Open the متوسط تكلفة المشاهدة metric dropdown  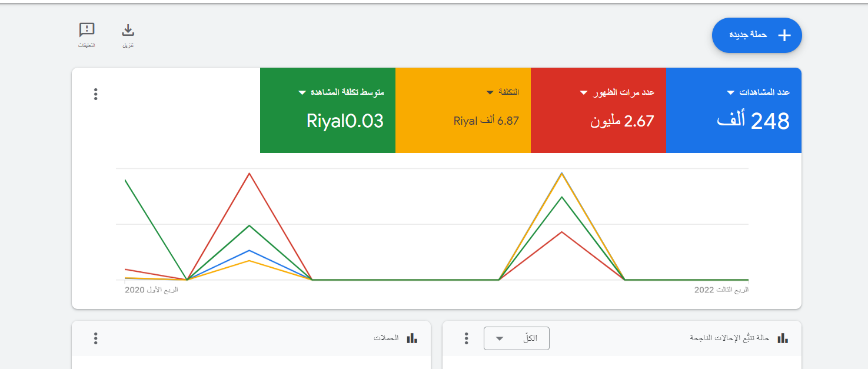[302, 92]
